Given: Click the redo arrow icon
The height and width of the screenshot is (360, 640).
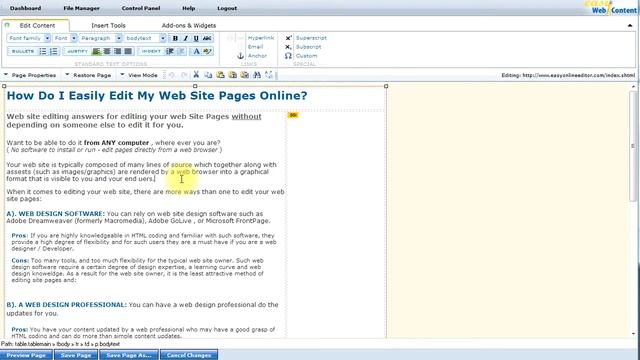Looking at the screenshot, I should tap(184, 75).
